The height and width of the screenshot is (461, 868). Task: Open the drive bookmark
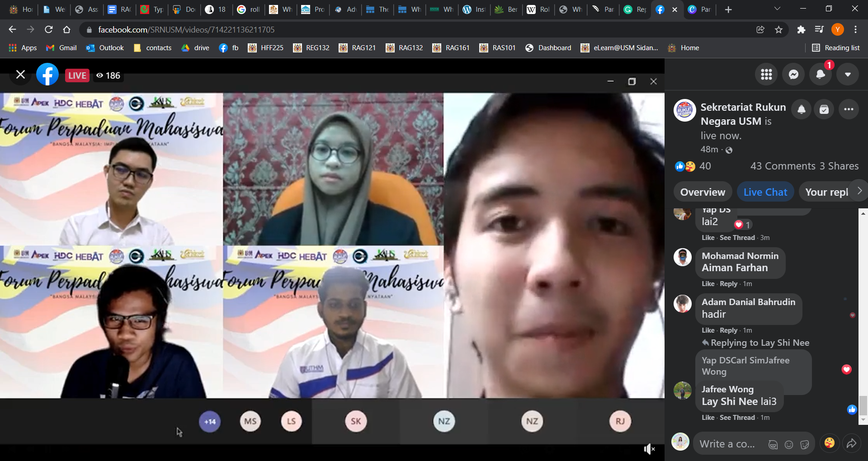(x=195, y=48)
